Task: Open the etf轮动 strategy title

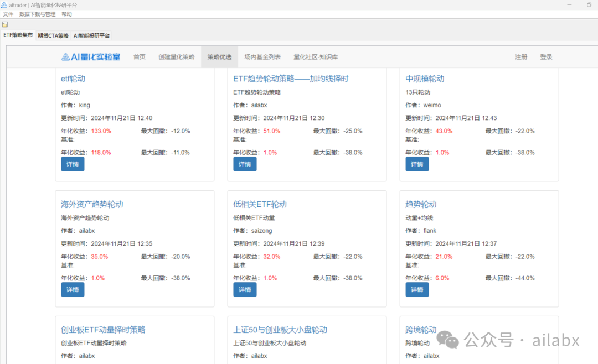Action: (x=73, y=79)
